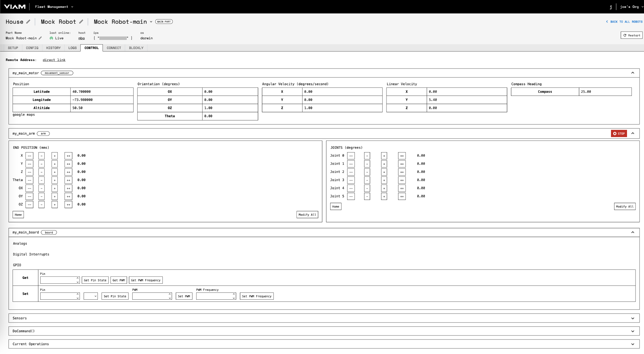Expand the Sensors panel

(x=632, y=318)
